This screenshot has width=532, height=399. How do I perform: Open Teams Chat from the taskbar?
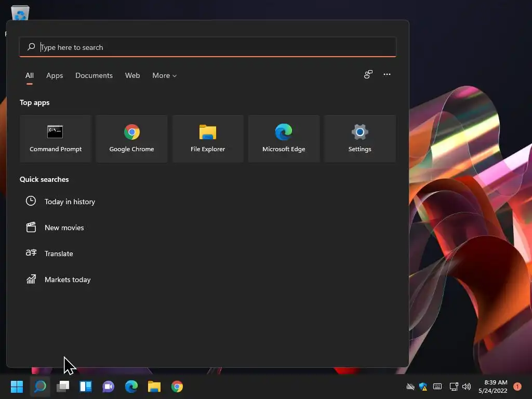[108, 387]
